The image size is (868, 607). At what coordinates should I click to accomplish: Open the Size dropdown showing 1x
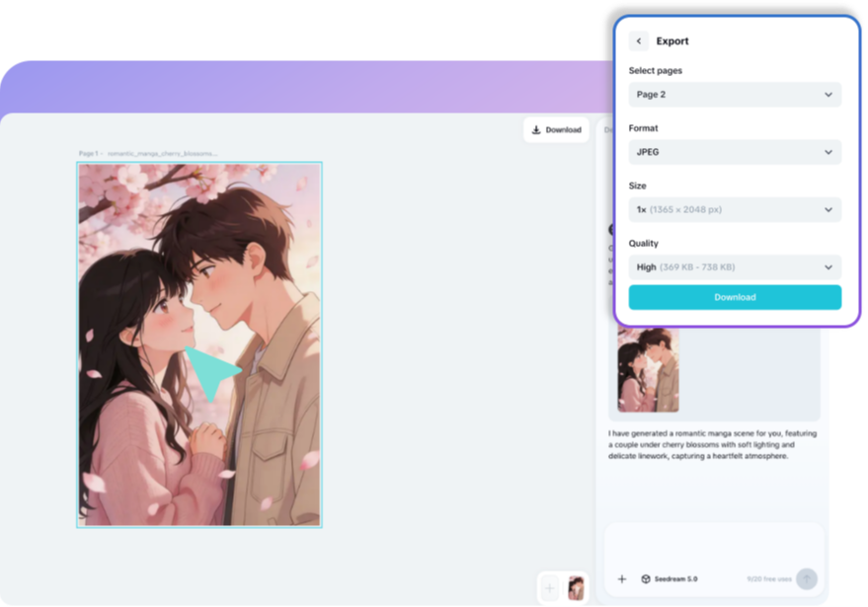click(x=735, y=209)
